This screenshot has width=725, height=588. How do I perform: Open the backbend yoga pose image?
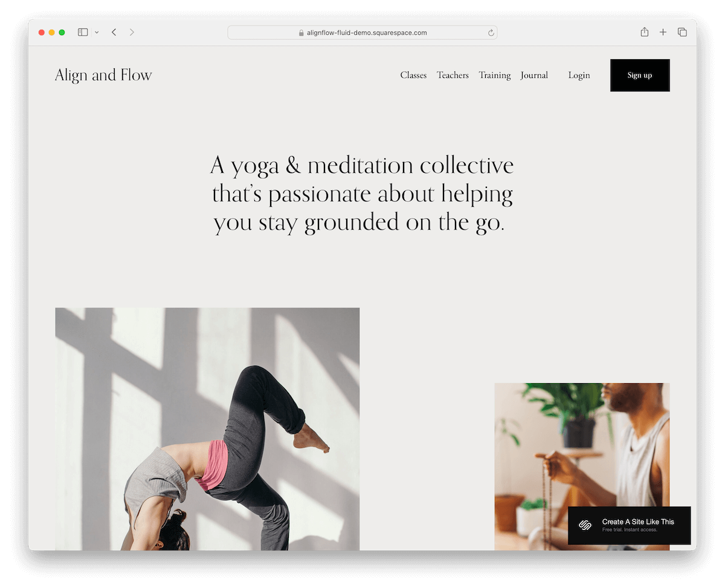tap(207, 429)
